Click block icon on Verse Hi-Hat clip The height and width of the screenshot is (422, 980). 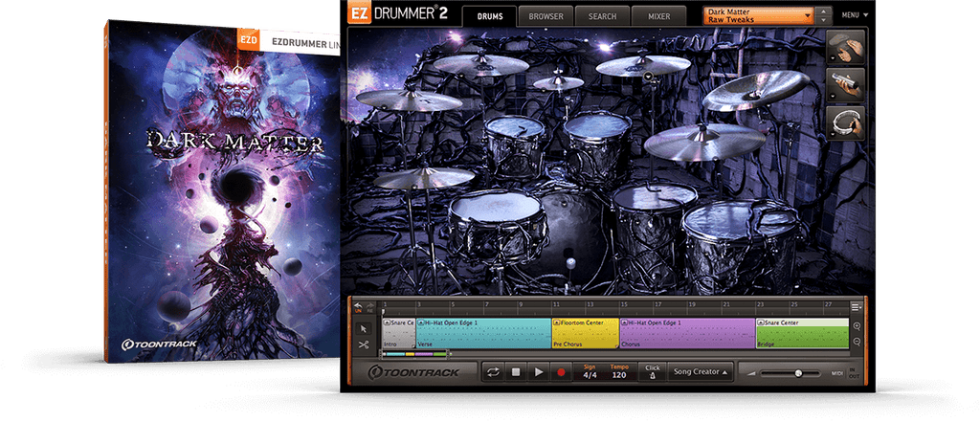421,322
